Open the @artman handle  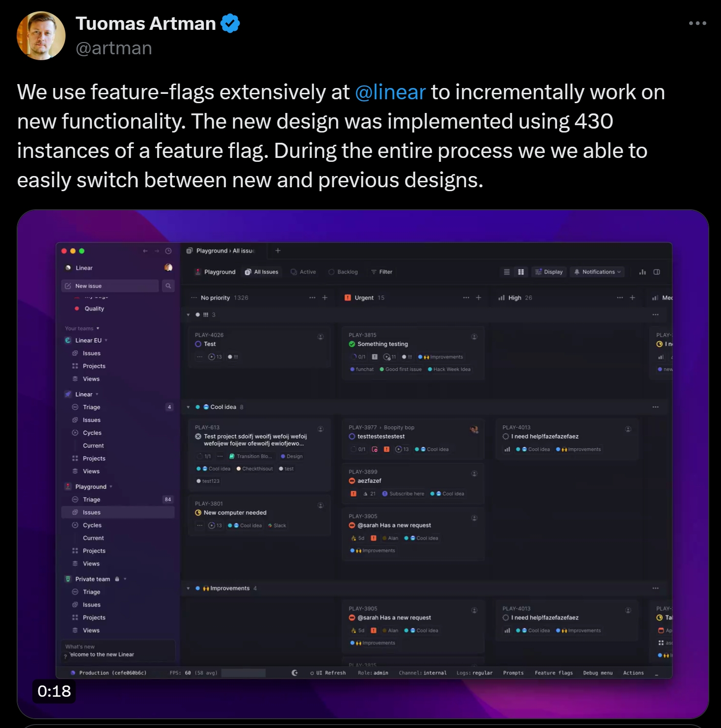coord(114,48)
